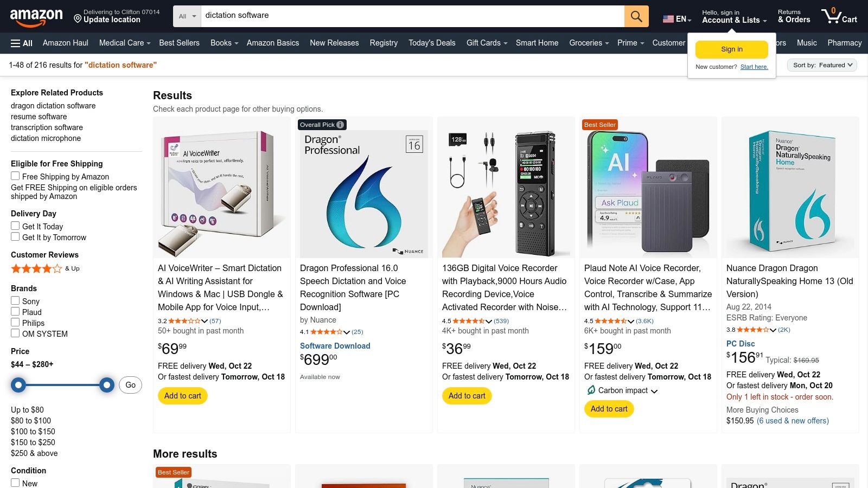
Task: Select the Sony brand checkbox
Action: click(x=15, y=301)
